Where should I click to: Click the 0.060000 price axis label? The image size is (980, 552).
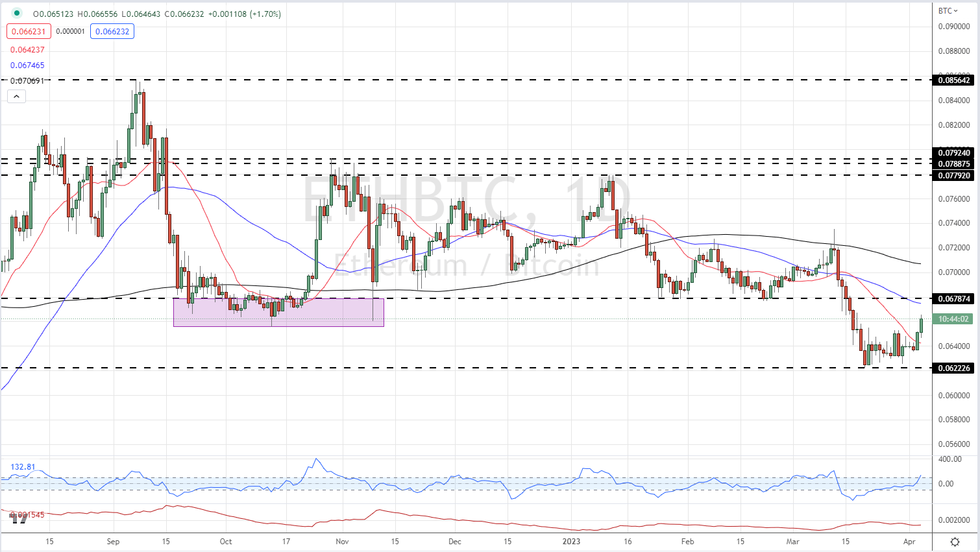tap(954, 396)
